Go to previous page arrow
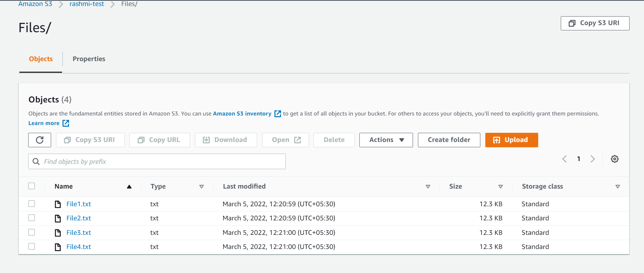The height and width of the screenshot is (273, 644). (x=564, y=159)
